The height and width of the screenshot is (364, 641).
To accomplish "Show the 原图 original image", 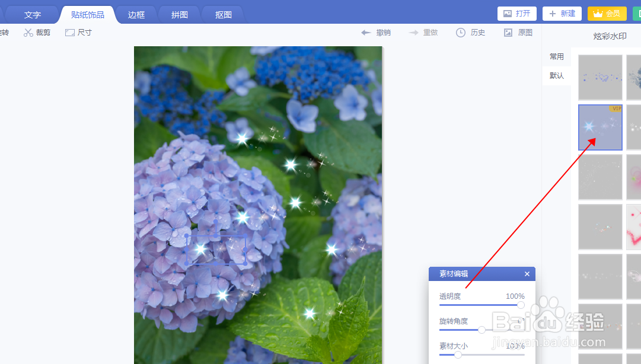I will (518, 33).
